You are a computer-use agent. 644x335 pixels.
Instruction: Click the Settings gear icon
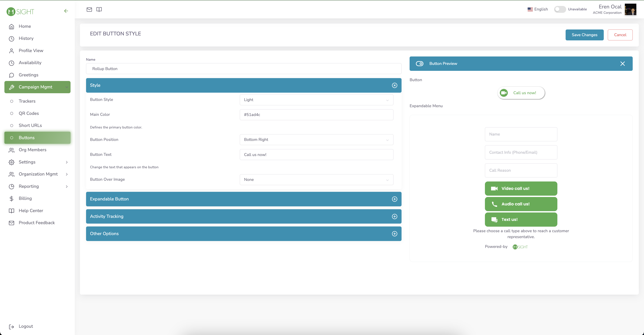coord(11,162)
